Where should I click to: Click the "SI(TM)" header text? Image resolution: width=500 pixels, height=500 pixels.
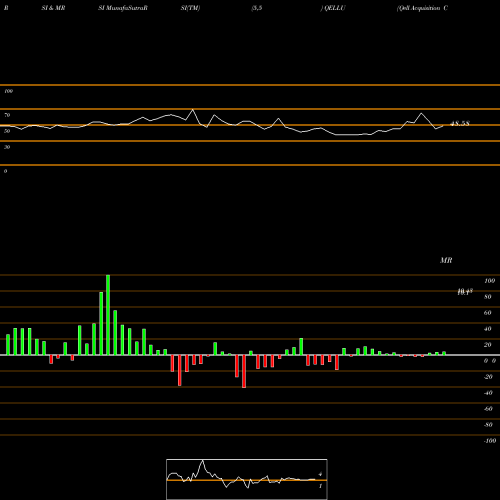(x=190, y=8)
